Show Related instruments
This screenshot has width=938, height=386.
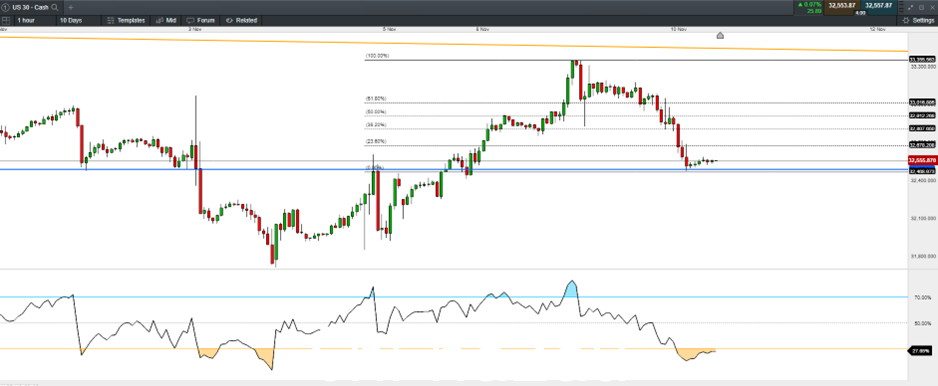click(241, 20)
